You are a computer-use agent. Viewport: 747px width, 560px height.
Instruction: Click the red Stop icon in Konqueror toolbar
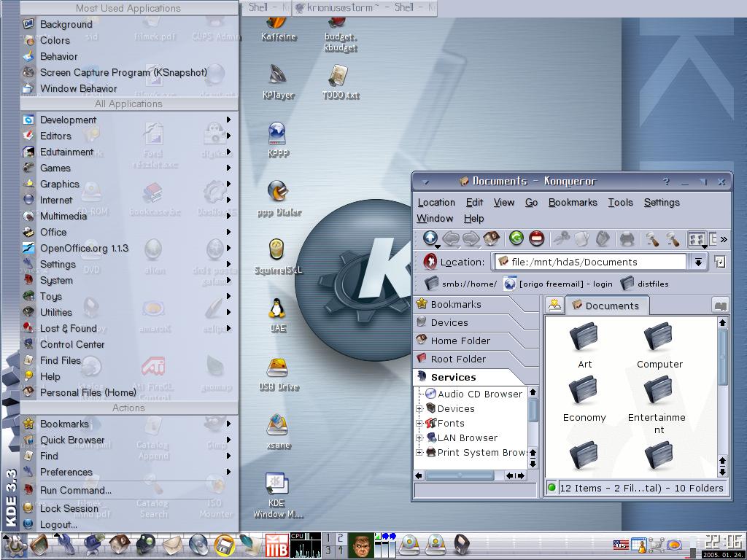pyautogui.click(x=536, y=238)
